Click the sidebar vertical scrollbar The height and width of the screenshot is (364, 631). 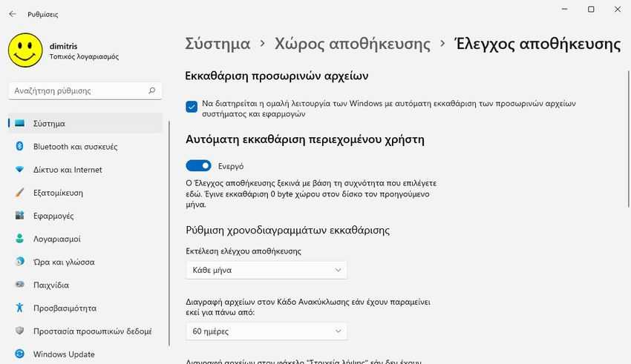tap(169, 234)
